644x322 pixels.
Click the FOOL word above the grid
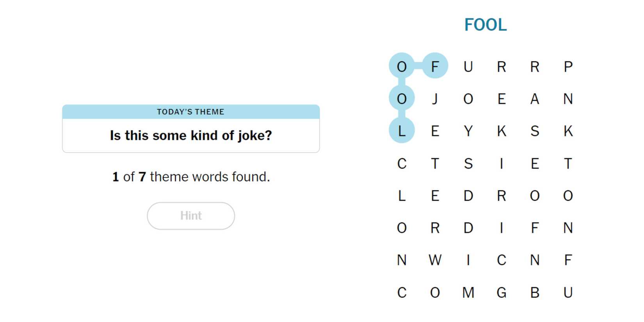pyautogui.click(x=485, y=25)
